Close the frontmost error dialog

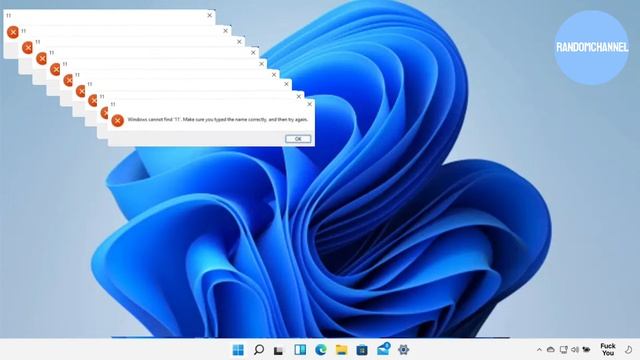click(309, 104)
